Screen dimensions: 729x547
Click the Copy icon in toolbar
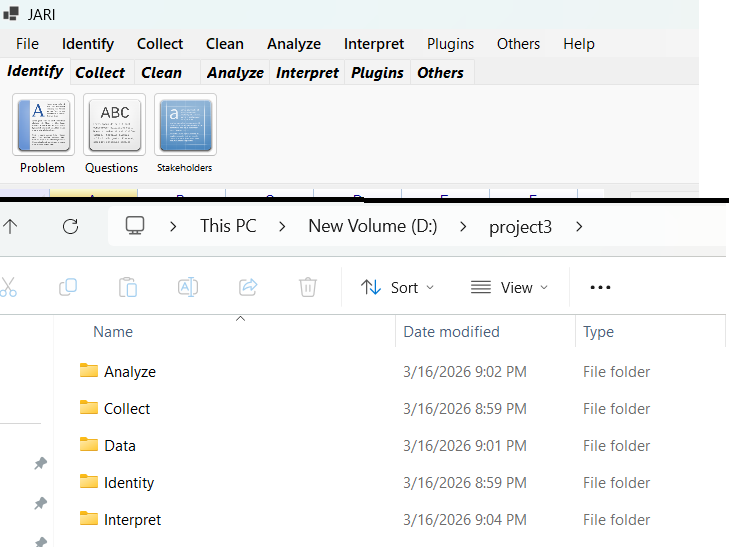tap(68, 287)
